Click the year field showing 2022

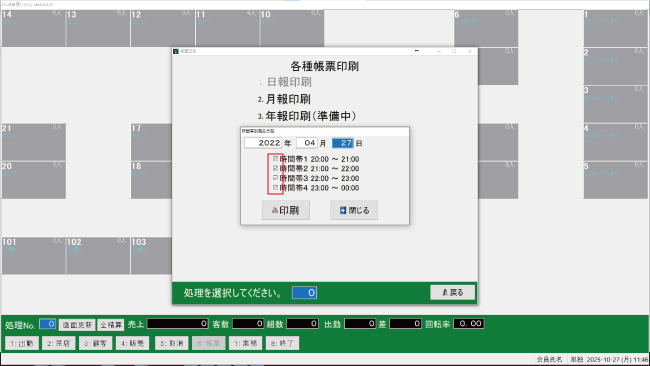(x=263, y=143)
